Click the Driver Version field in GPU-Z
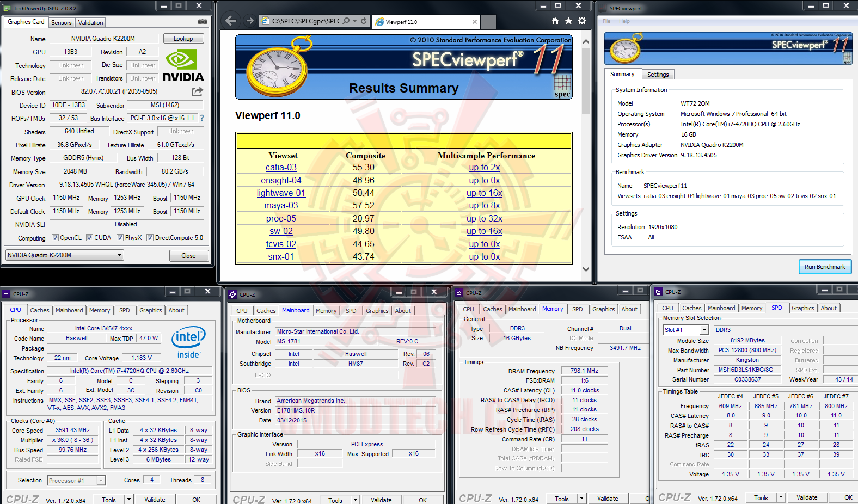The width and height of the screenshot is (858, 504). 126,185
